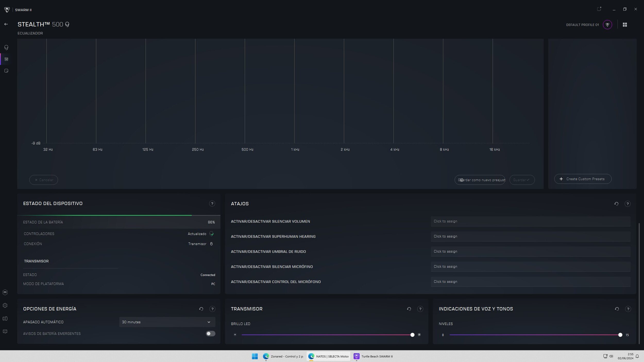The height and width of the screenshot is (362, 644).
Task: Click the Atajos reset/refresh icon
Action: click(616, 204)
